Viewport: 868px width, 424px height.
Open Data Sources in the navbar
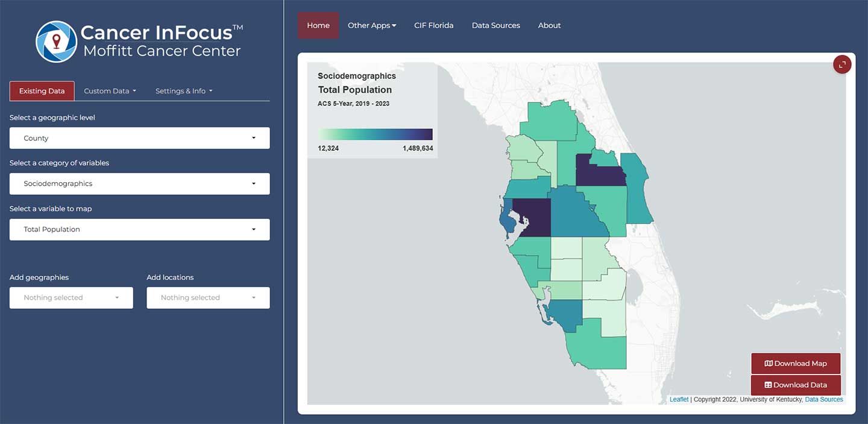tap(495, 25)
